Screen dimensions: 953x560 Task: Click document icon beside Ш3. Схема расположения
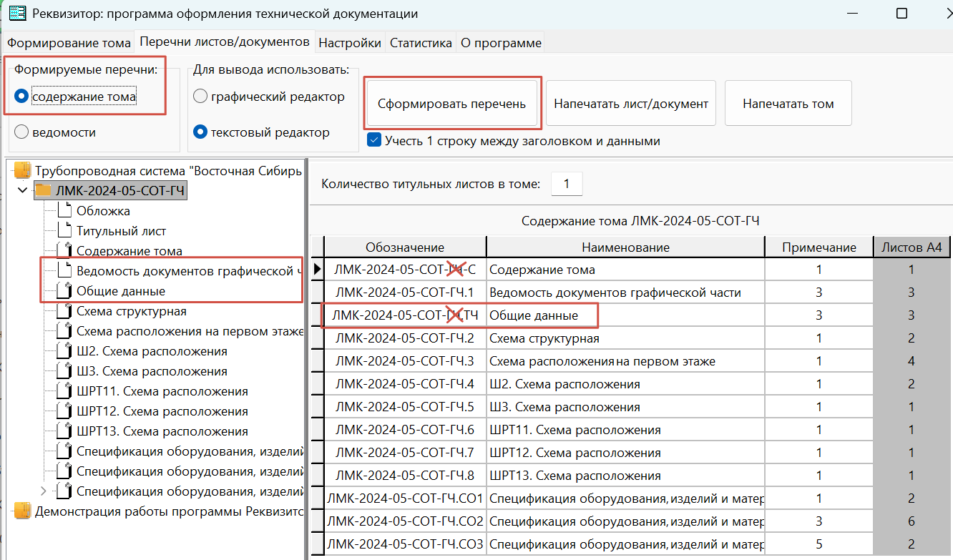pos(65,371)
